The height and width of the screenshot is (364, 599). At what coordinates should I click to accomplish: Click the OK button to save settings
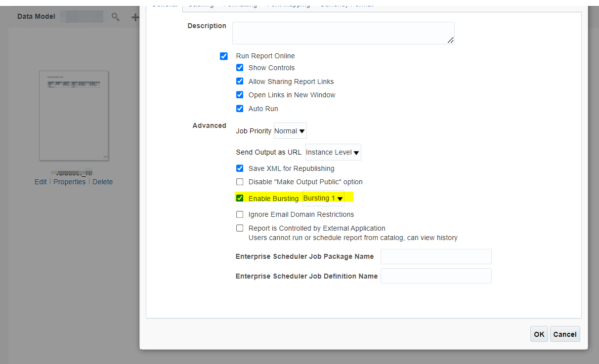coord(539,334)
